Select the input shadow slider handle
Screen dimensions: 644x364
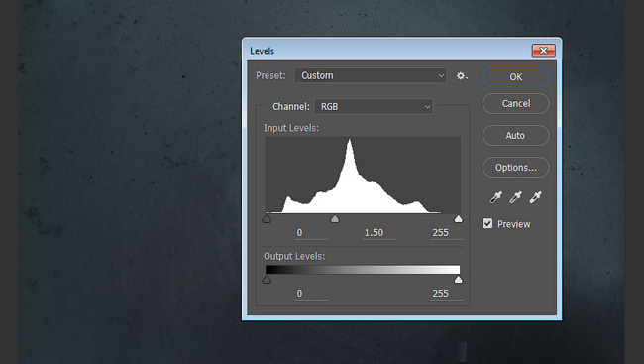point(267,218)
